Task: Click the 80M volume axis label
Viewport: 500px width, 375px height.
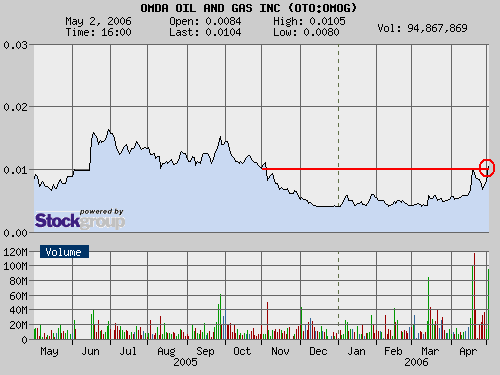Action: [19, 281]
